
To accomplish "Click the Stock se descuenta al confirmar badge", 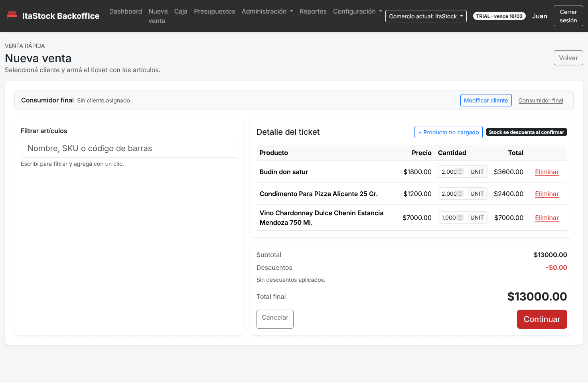I will [527, 132].
